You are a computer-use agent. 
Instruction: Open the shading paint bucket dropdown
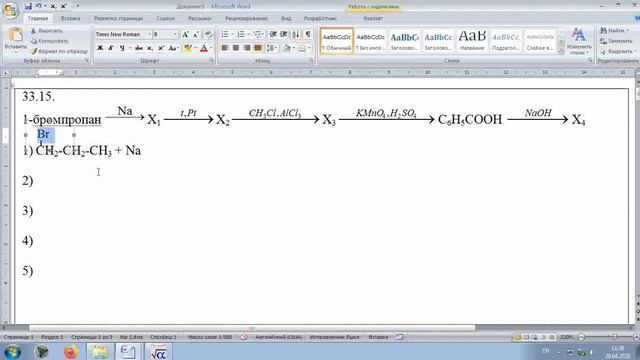click(288, 48)
